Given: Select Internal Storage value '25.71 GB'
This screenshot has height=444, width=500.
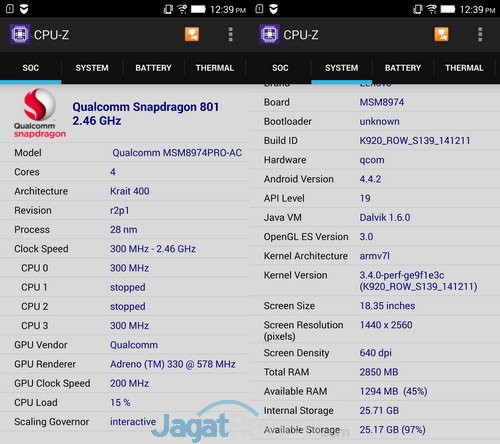Looking at the screenshot, I should coord(379,411).
